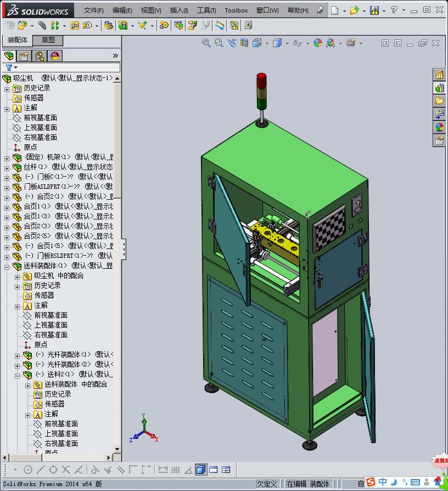
Task: Open the Assembly Features dropdown arrow
Action: 132,26
